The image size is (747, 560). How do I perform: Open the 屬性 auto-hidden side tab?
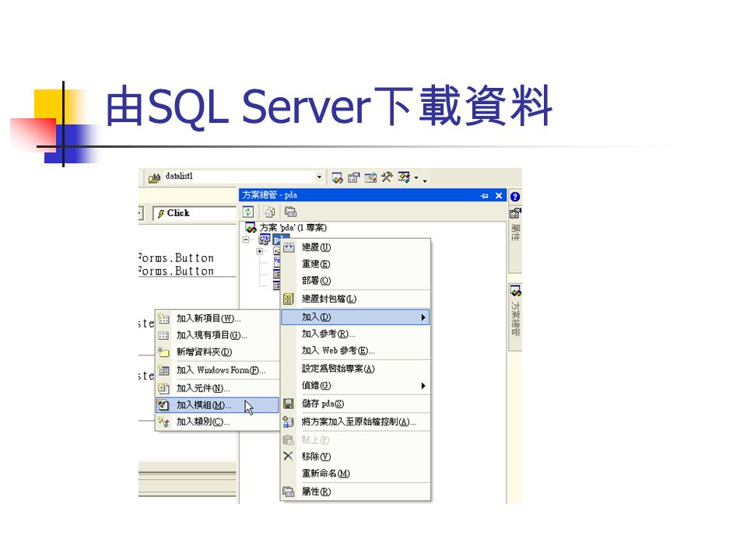tap(515, 239)
